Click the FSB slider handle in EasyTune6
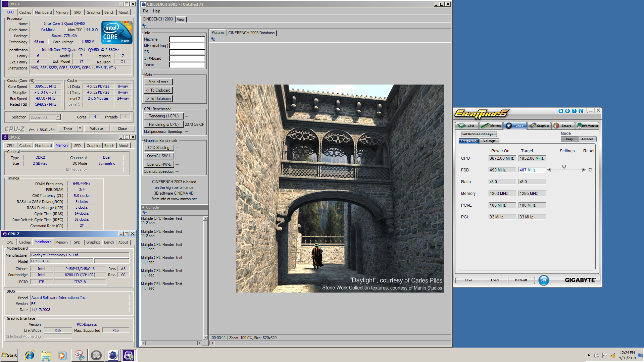 pos(564,167)
